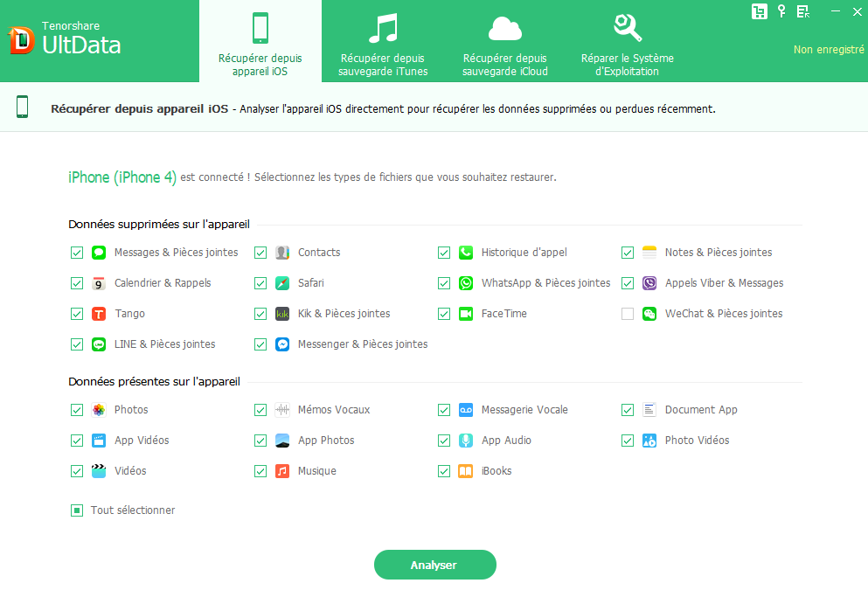
Task: Enable the WeChat & Pièces jointes checkbox
Action: [628, 314]
